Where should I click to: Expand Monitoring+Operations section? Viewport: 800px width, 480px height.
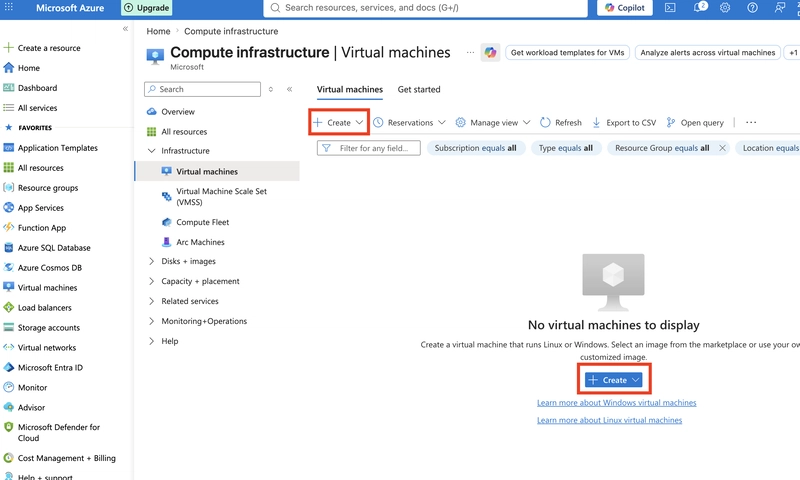point(152,321)
